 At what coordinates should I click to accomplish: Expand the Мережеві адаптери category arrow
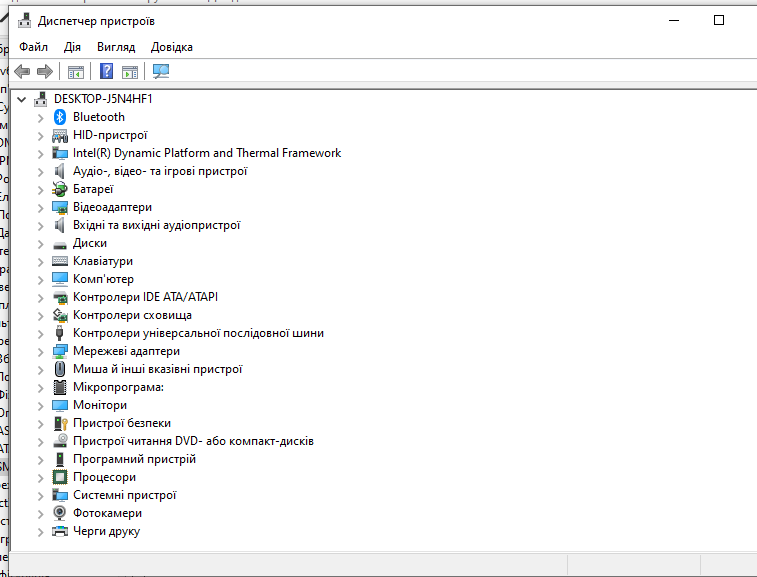41,352
